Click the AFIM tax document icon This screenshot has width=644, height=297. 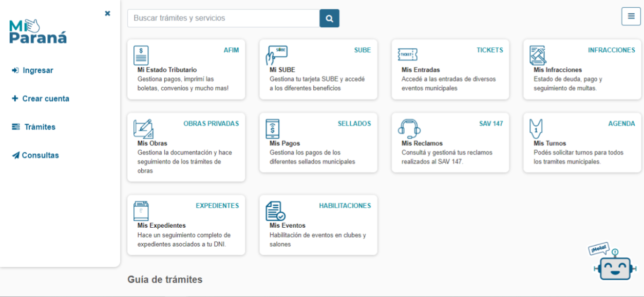click(x=141, y=55)
